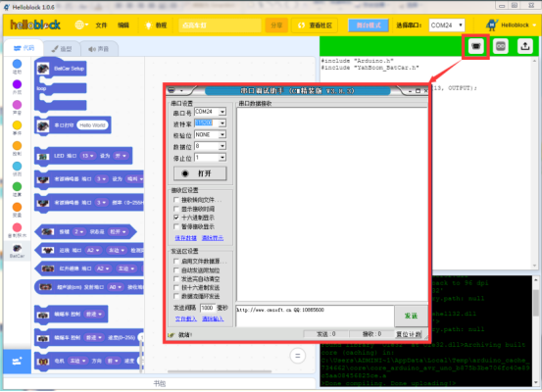
Task: Click the Helloblock user avatar icon
Action: 492,25
